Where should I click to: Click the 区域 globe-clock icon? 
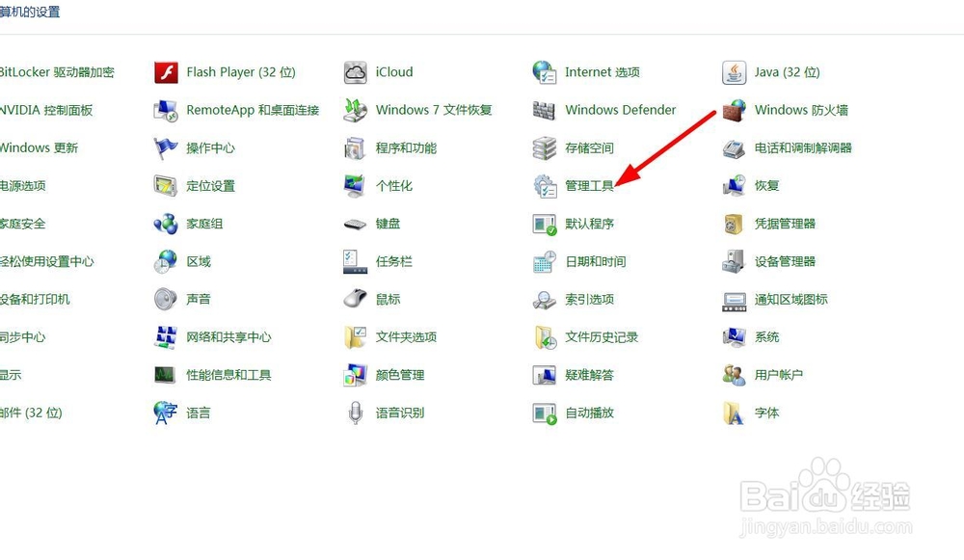pyautogui.click(x=166, y=262)
